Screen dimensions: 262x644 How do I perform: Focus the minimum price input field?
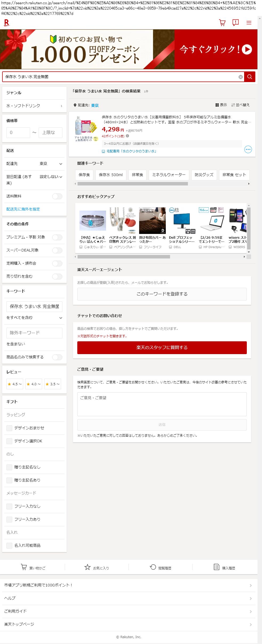tap(18, 132)
